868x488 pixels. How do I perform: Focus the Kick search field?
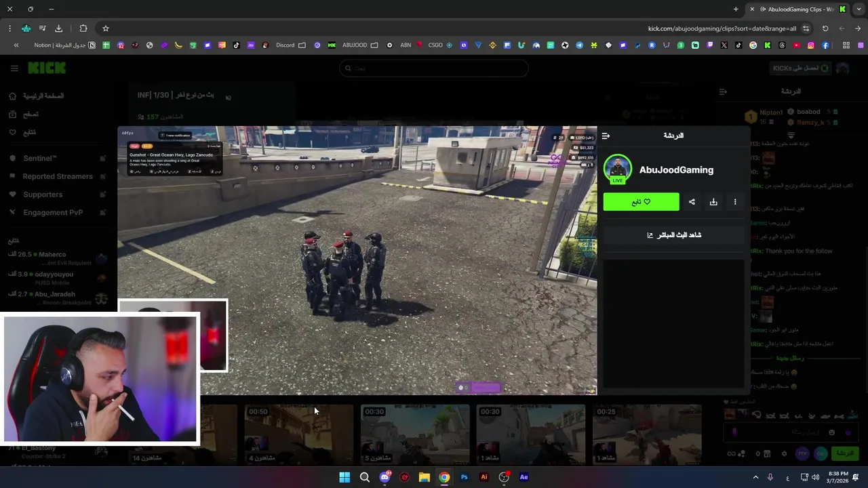click(x=434, y=68)
